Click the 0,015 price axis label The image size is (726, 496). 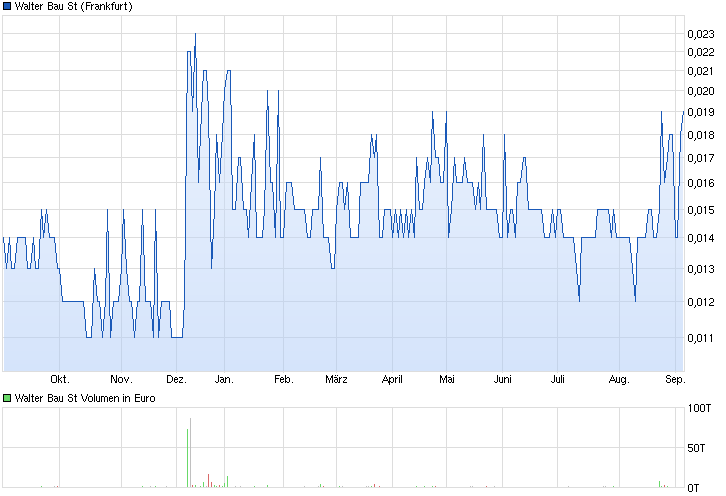click(x=701, y=210)
